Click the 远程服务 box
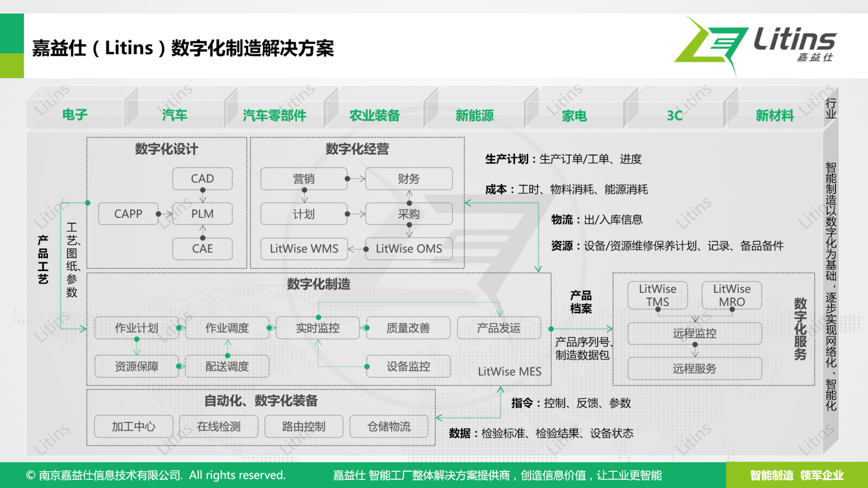The image size is (868, 488). [695, 369]
